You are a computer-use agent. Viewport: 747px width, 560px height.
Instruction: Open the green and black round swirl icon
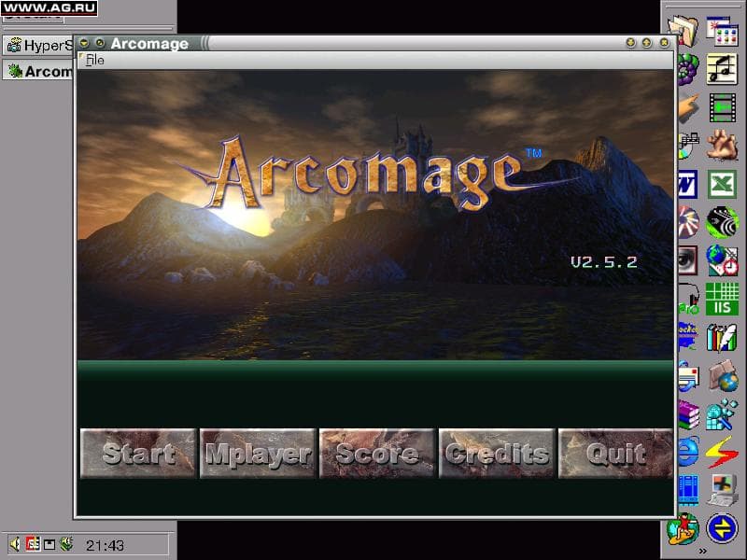(x=722, y=222)
